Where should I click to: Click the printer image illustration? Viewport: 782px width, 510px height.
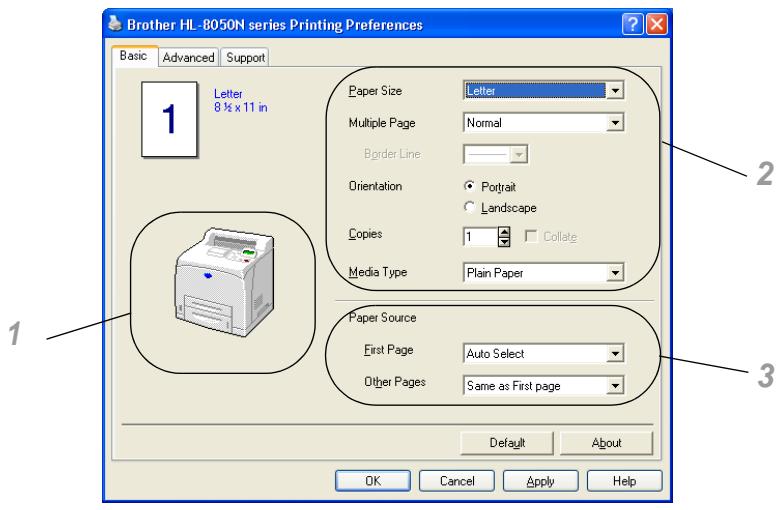[223, 282]
